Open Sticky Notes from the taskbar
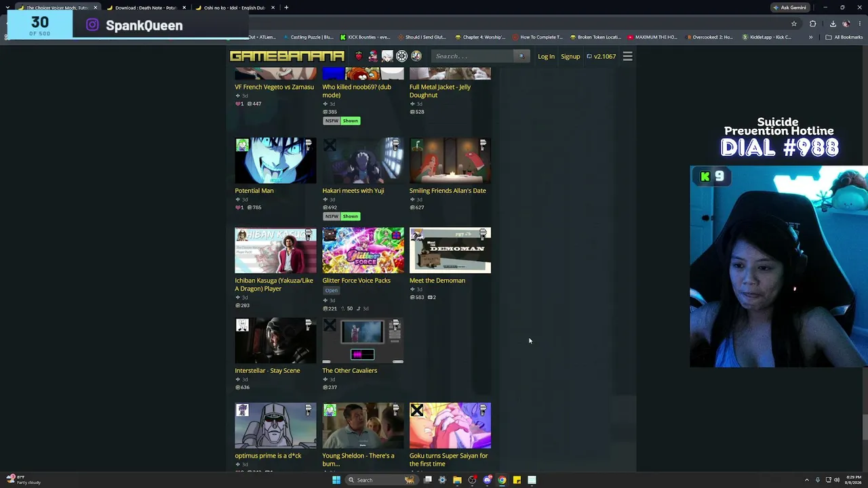Screen dimensions: 868x488 pyautogui.click(x=517, y=480)
